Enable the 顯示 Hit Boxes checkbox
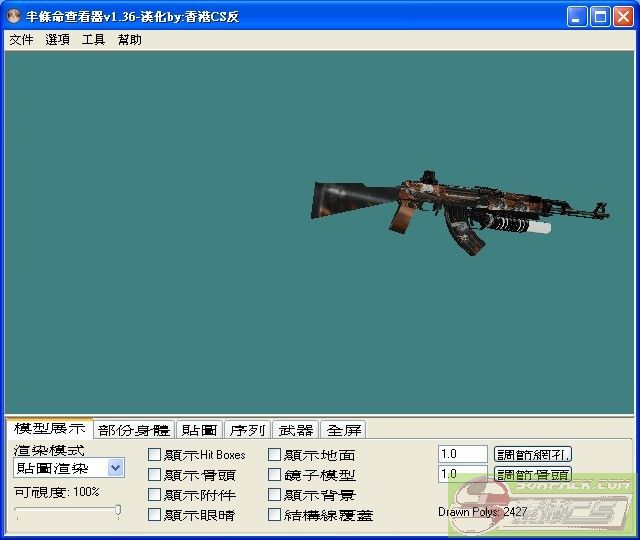Viewport: 640px width, 540px height. (154, 455)
